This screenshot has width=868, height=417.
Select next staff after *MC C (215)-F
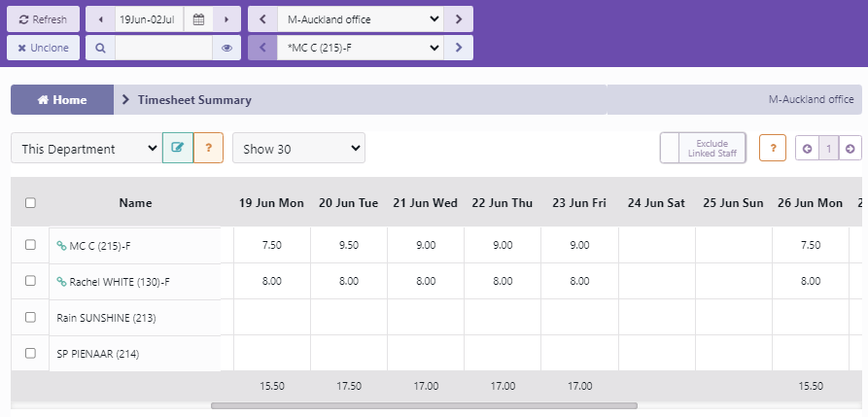pyautogui.click(x=459, y=48)
